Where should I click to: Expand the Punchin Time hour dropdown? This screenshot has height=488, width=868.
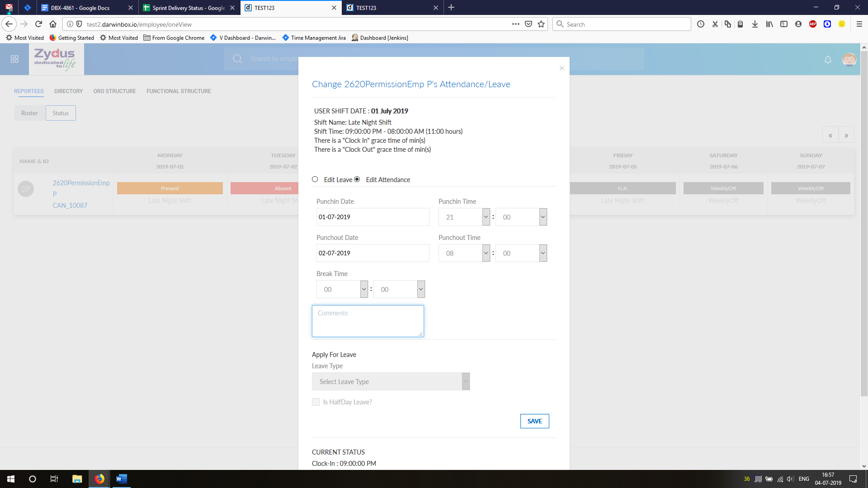click(464, 217)
